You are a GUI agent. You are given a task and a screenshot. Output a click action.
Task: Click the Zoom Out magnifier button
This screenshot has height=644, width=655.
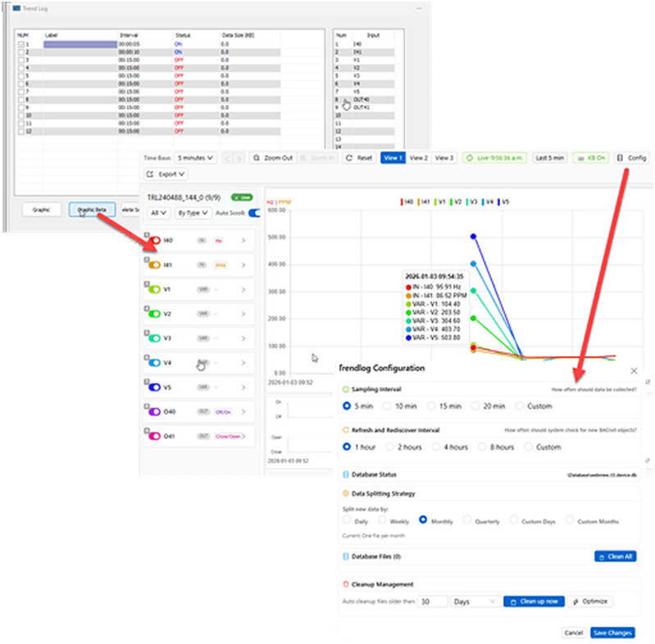(x=271, y=158)
